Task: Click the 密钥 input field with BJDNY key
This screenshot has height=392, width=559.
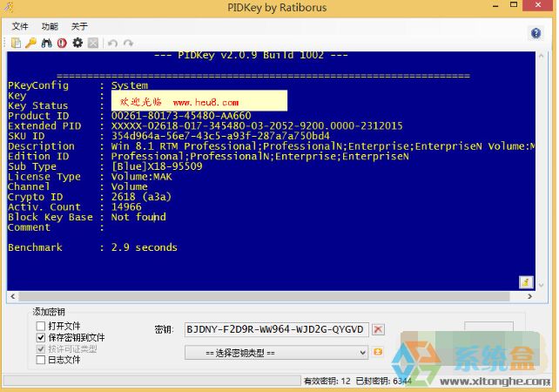Action: 276,329
